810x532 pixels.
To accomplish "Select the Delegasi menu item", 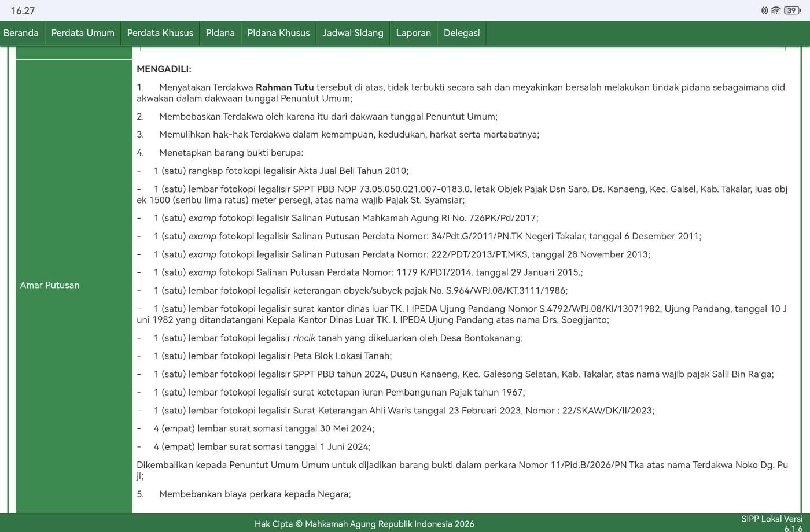I will tap(462, 33).
